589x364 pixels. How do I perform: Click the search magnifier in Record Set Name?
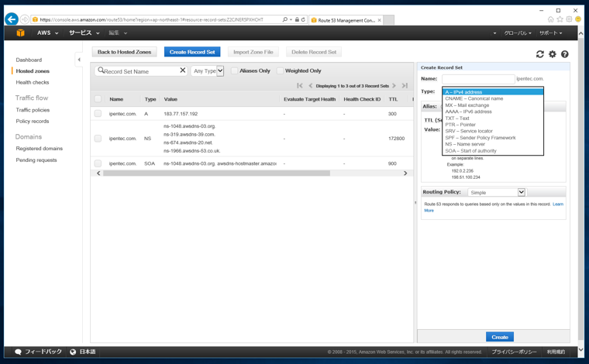[101, 70]
